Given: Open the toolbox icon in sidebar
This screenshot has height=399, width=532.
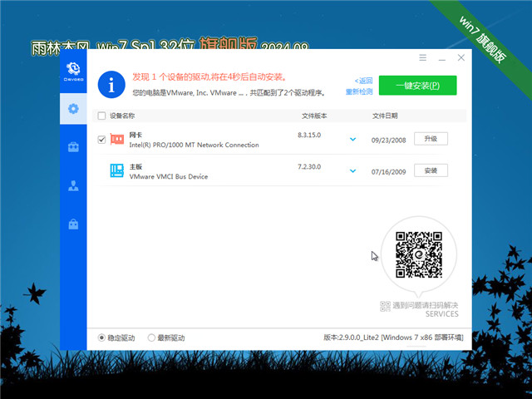Looking at the screenshot, I should tap(73, 147).
